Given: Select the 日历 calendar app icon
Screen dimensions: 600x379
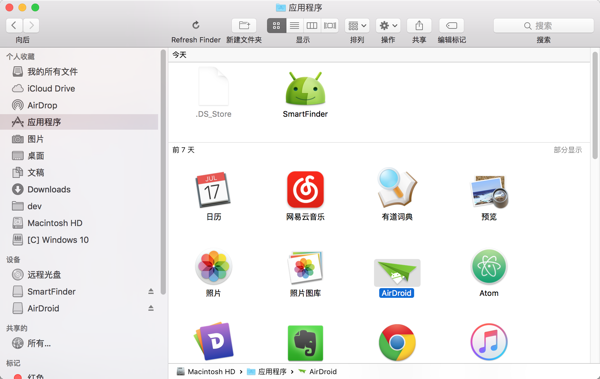Looking at the screenshot, I should click(213, 190).
